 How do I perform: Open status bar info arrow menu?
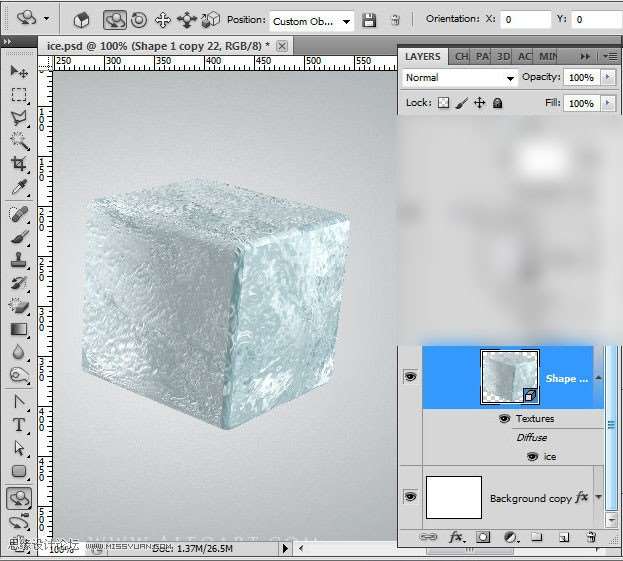pos(285,548)
